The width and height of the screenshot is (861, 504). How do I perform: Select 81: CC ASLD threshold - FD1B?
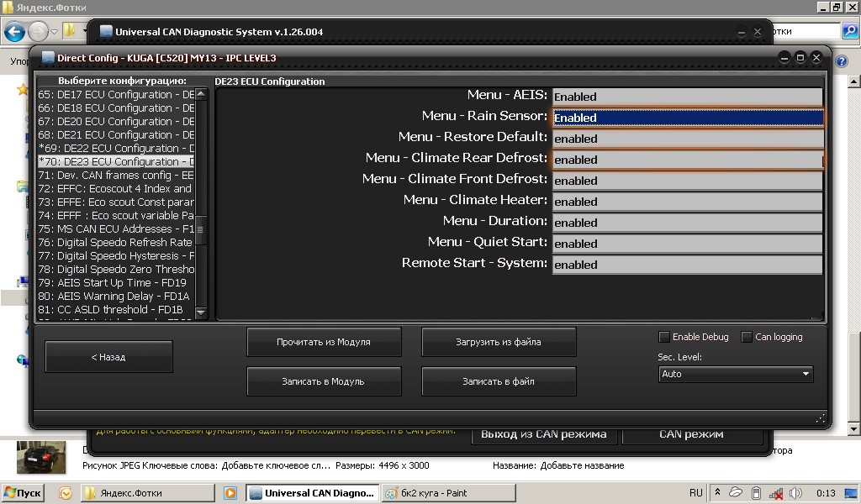coord(116,309)
